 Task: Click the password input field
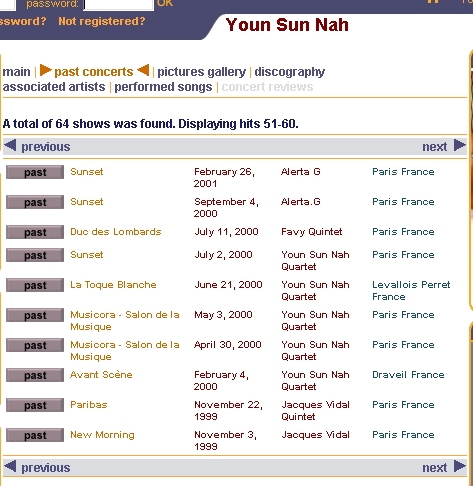point(118,5)
